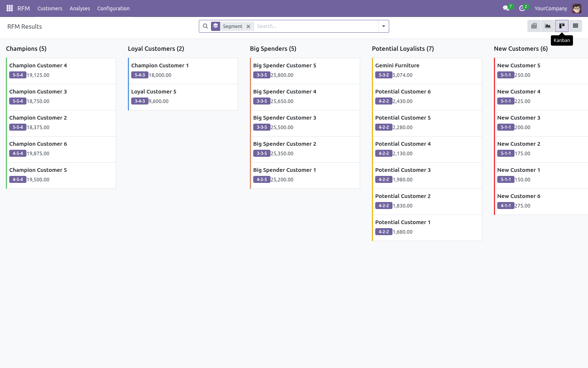Open the Potential Customer 6 card
588x368 pixels.
coord(427,97)
